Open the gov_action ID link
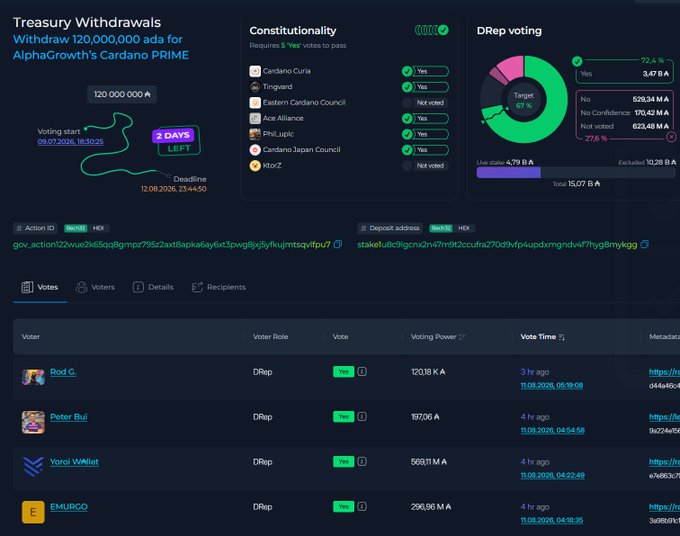Viewport: 680px width, 536px height. [x=171, y=245]
